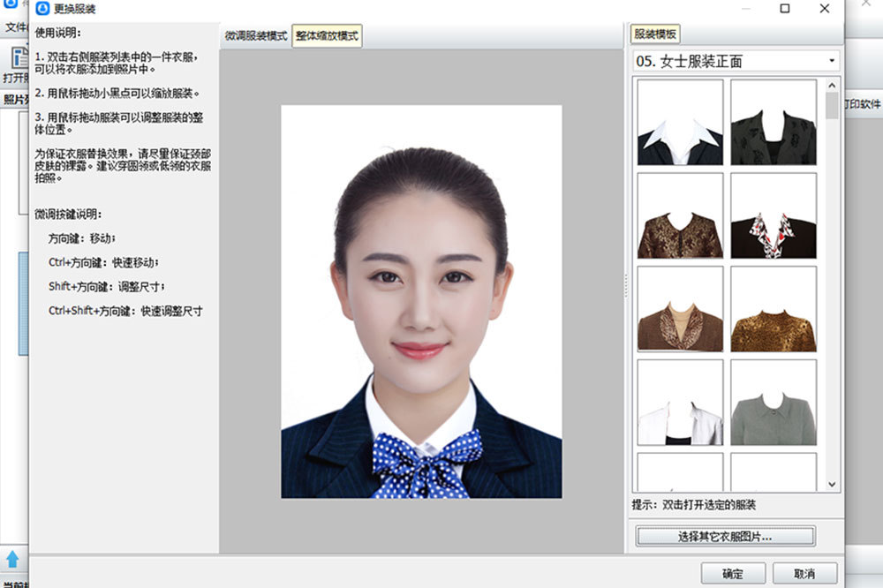Click the clothing list scroll-down arrow
The width and height of the screenshot is (883, 588).
click(x=832, y=484)
